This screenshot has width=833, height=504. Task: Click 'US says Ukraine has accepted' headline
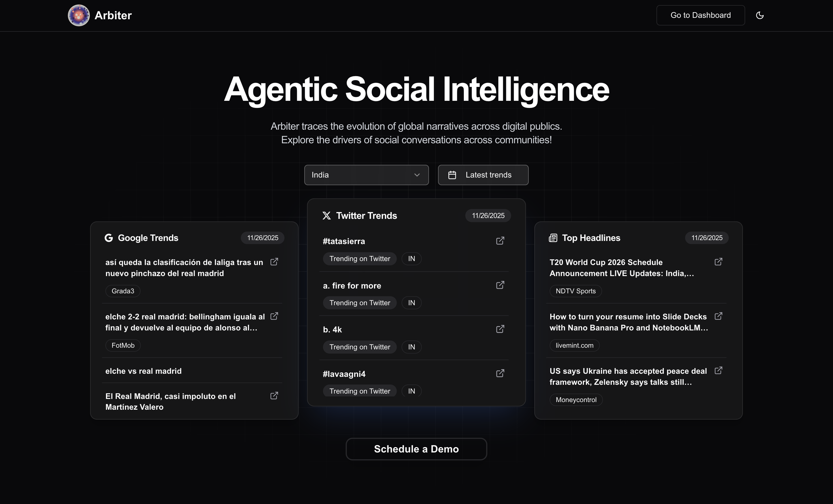click(628, 377)
